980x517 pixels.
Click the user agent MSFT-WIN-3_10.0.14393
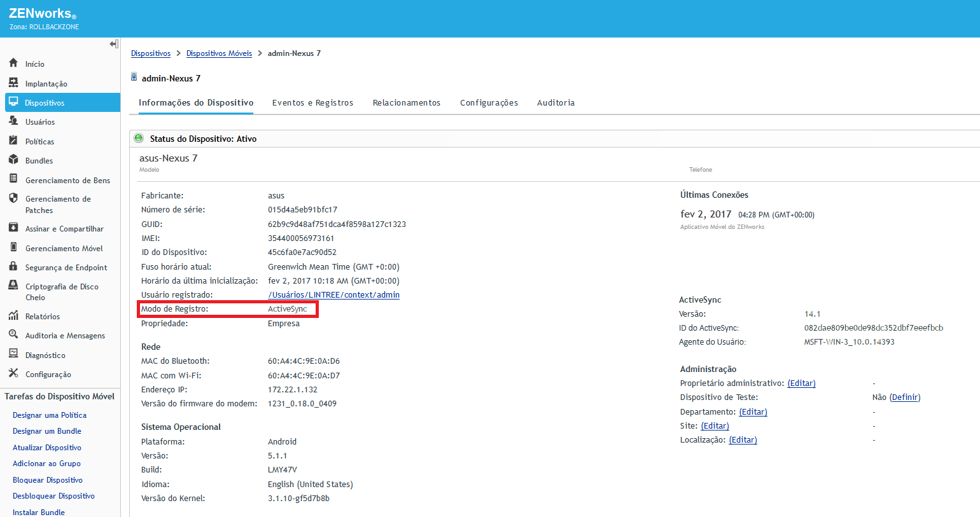(x=850, y=342)
